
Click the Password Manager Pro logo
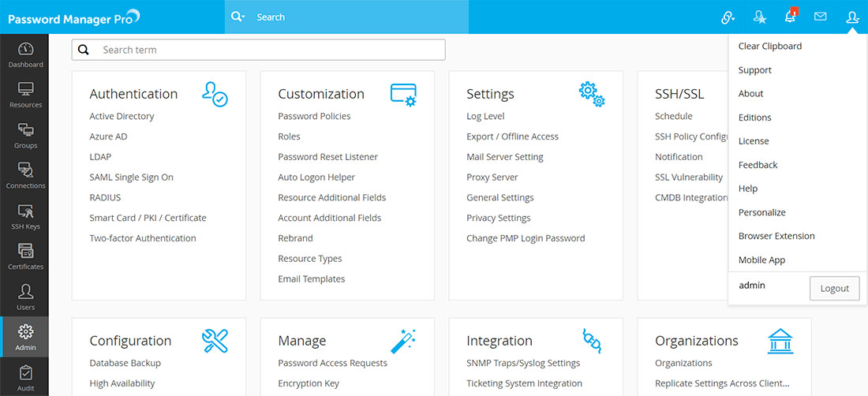click(73, 17)
